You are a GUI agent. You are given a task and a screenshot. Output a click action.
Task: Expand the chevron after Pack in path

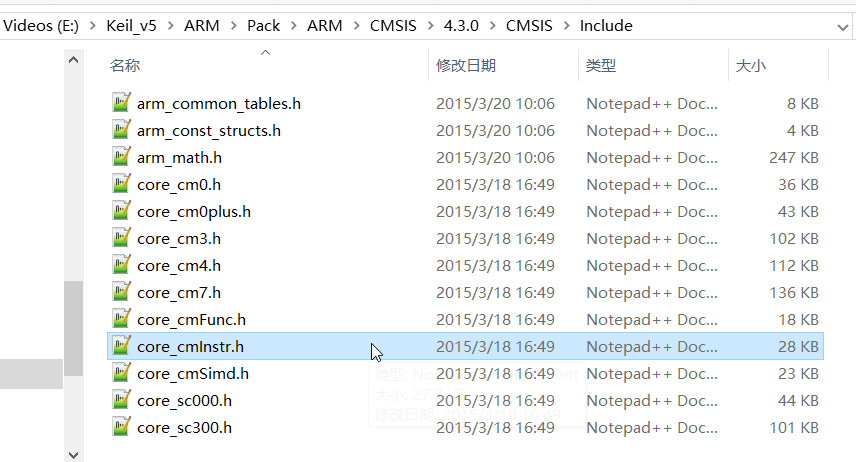point(294,26)
